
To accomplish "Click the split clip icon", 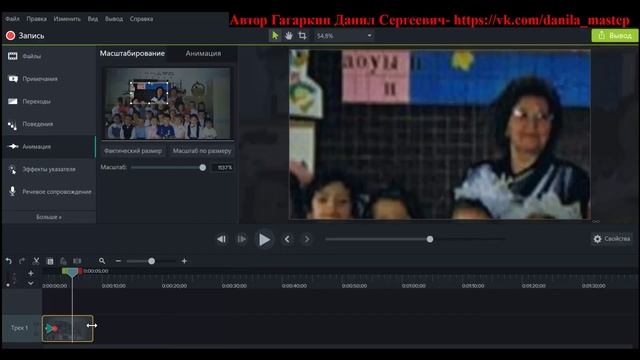I will [77, 261].
